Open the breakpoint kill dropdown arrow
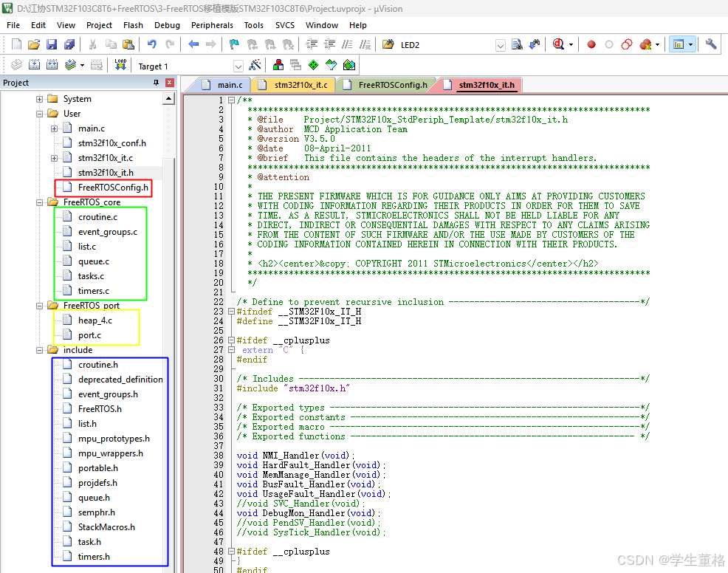This screenshot has height=573, width=728. pos(657,45)
